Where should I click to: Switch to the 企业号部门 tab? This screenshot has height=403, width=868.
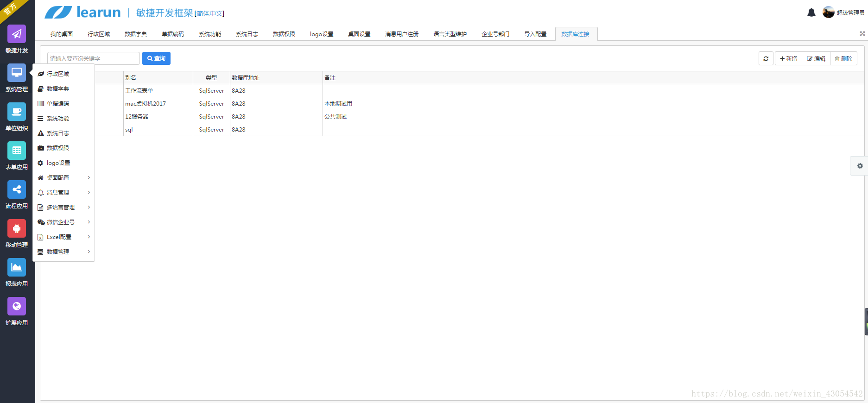tap(495, 34)
